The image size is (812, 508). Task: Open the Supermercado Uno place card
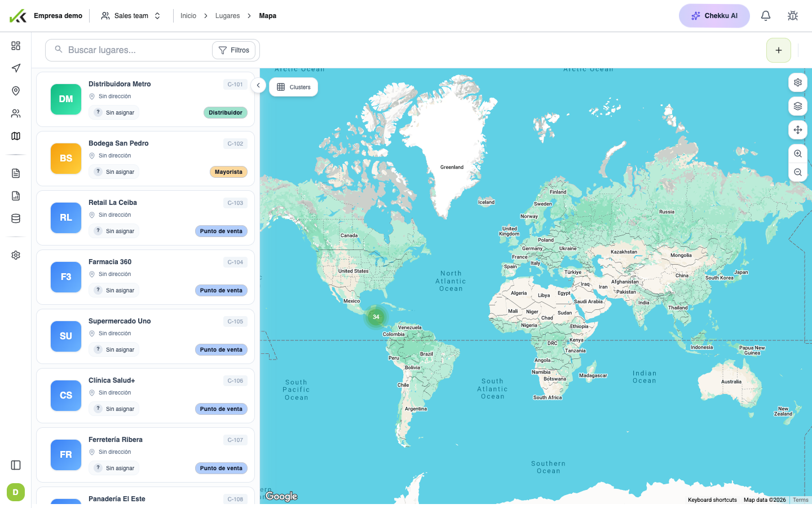[145, 336]
